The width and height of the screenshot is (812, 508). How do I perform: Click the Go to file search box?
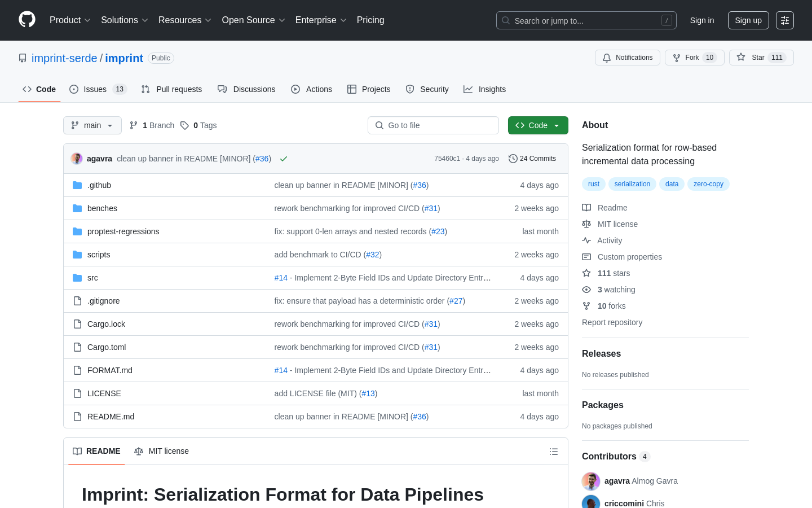pyautogui.click(x=433, y=125)
